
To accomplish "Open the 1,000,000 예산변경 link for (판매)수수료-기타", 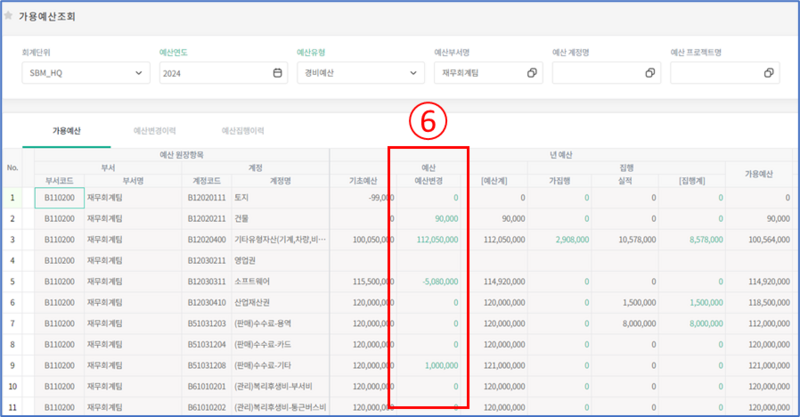I will 441,365.
